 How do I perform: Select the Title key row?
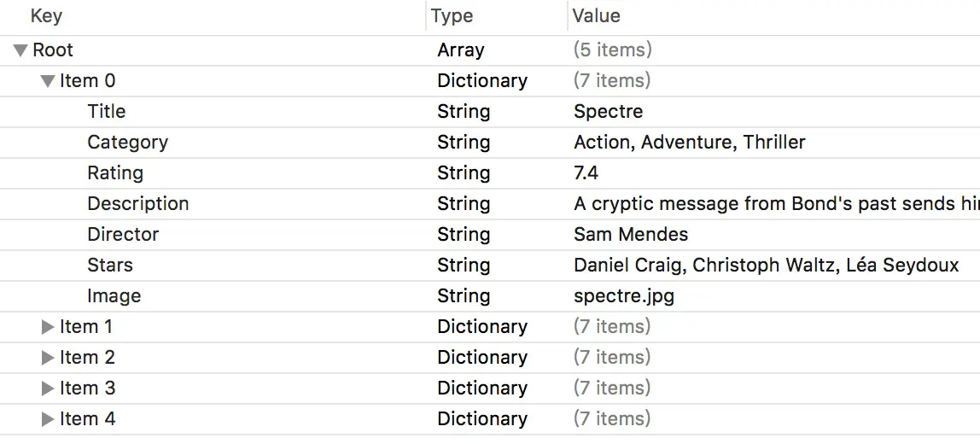[106, 112]
